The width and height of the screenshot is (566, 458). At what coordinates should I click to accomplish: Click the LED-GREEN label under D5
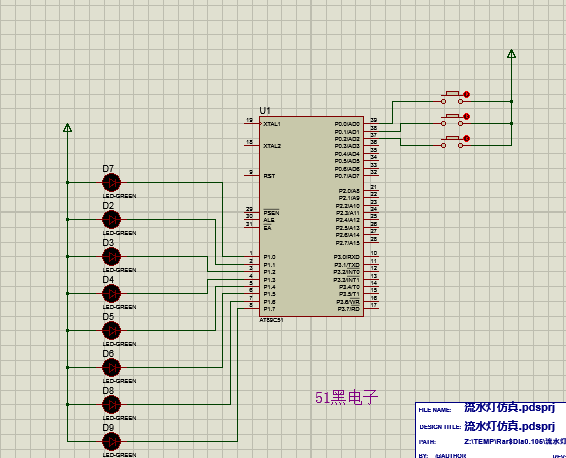point(119,344)
